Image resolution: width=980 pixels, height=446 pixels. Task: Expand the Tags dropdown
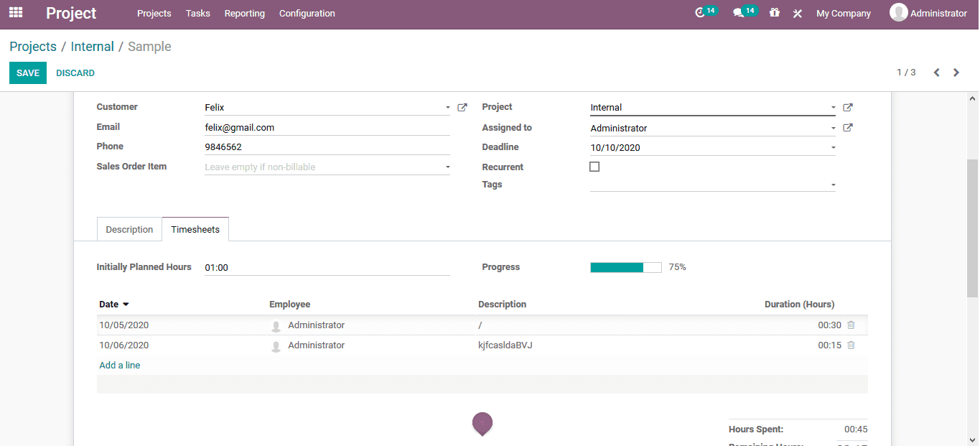(x=832, y=184)
